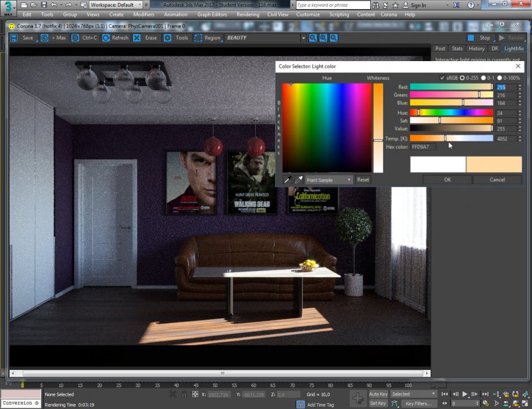This screenshot has width=532, height=409.
Task: Play the animation
Action: (x=465, y=394)
